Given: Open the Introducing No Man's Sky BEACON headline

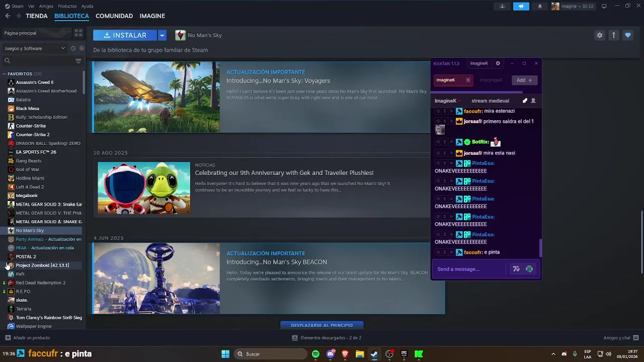Looking at the screenshot, I should [277, 262].
